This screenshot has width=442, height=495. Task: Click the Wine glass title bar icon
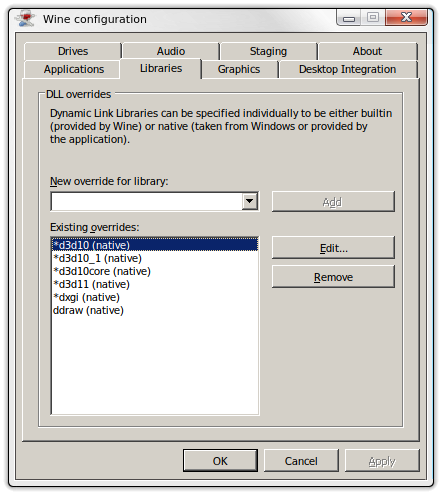25,18
